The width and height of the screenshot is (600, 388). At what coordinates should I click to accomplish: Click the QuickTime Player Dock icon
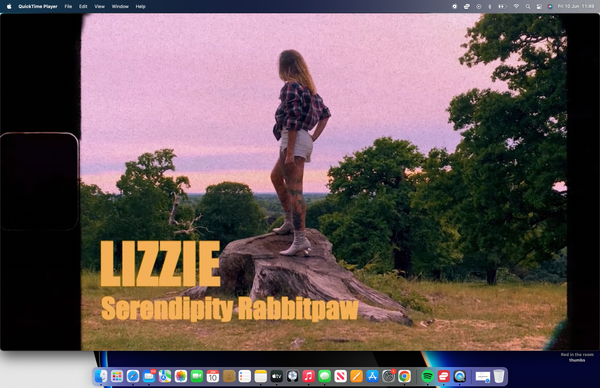[x=460, y=377]
